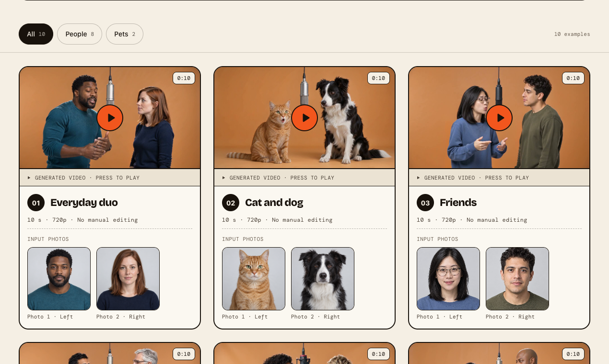This screenshot has width=609, height=364.
Task: Click "INPUT PHOTOS" label in Everyday duo card
Action: (48, 239)
